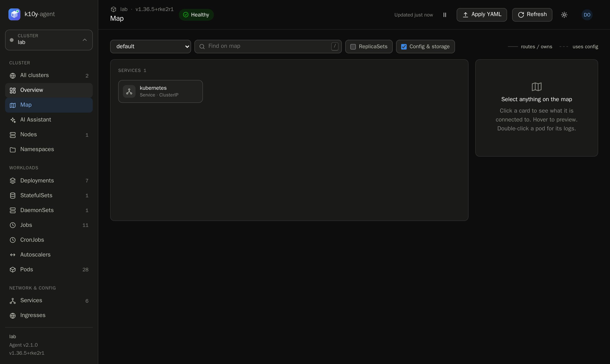This screenshot has width=610, height=364.
Task: Click the slash shortcut hint in search
Action: (335, 46)
